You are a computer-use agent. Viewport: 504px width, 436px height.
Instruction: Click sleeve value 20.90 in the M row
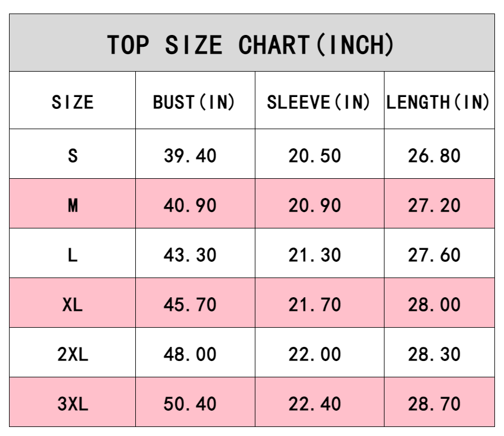point(315,205)
